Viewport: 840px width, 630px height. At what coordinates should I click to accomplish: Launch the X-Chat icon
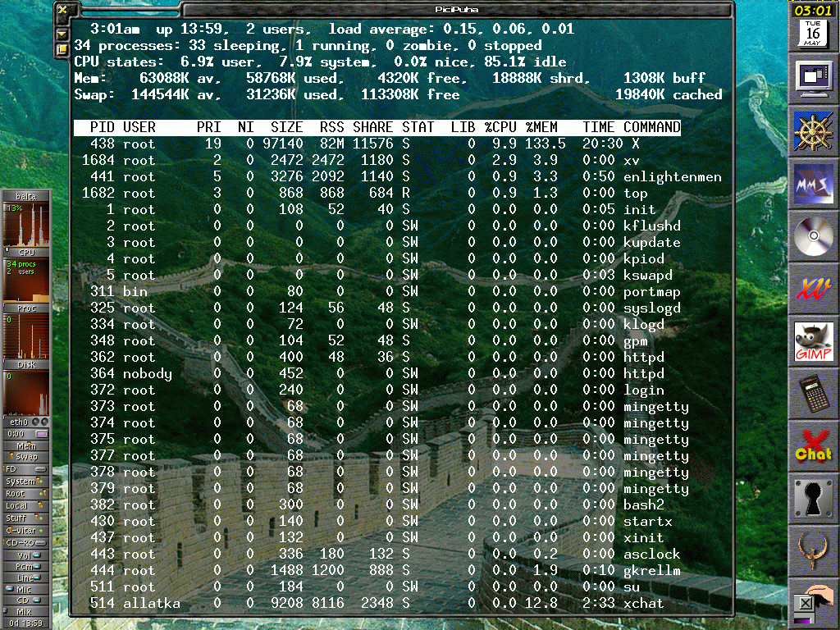tap(813, 446)
